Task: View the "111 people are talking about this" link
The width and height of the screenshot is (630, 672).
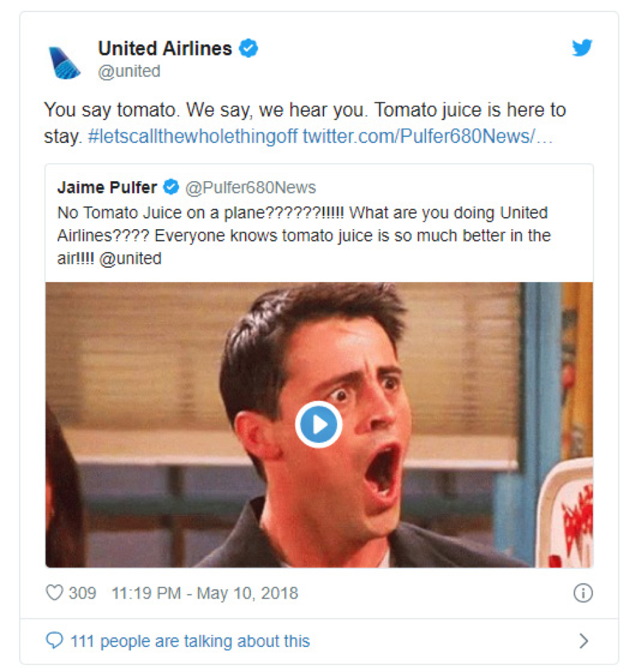Action: (x=190, y=641)
